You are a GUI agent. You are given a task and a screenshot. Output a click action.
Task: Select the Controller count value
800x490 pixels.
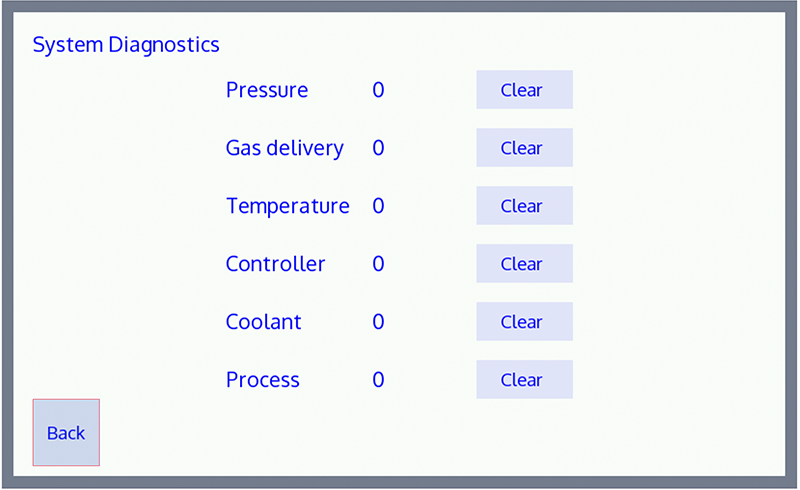pyautogui.click(x=378, y=264)
